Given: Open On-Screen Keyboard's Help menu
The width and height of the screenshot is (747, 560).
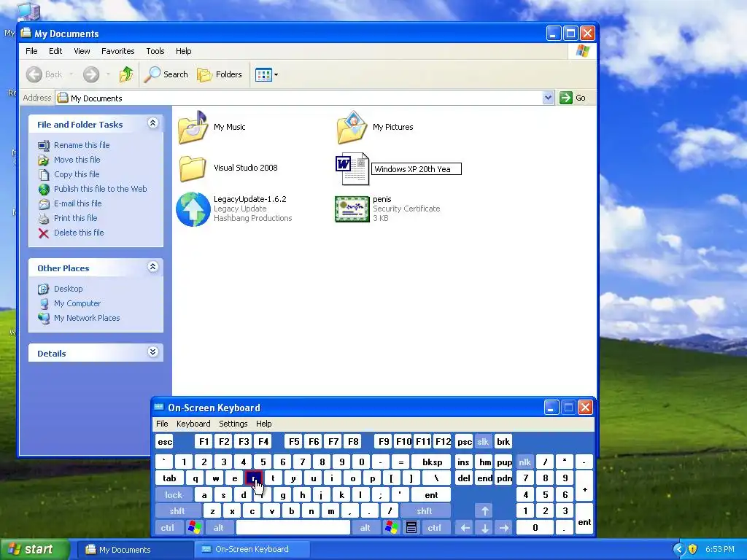Looking at the screenshot, I should [x=263, y=424].
